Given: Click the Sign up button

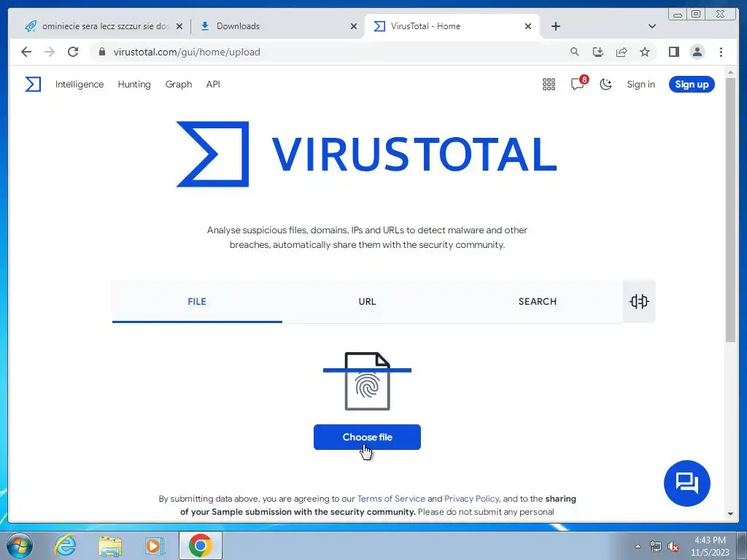Looking at the screenshot, I should 692,85.
